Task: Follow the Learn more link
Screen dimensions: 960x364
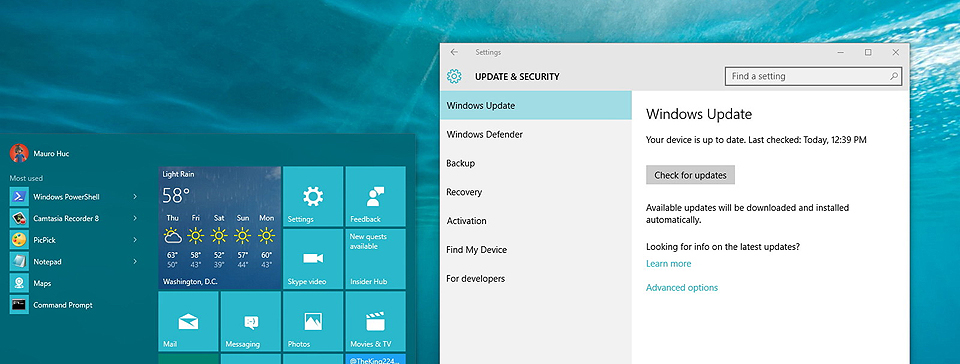Action: point(669,264)
